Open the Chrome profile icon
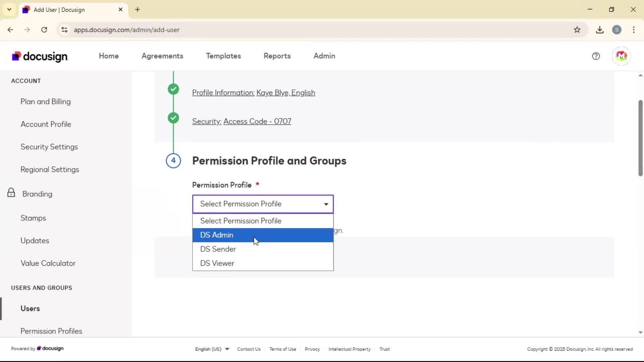The width and height of the screenshot is (644, 362). point(616,30)
